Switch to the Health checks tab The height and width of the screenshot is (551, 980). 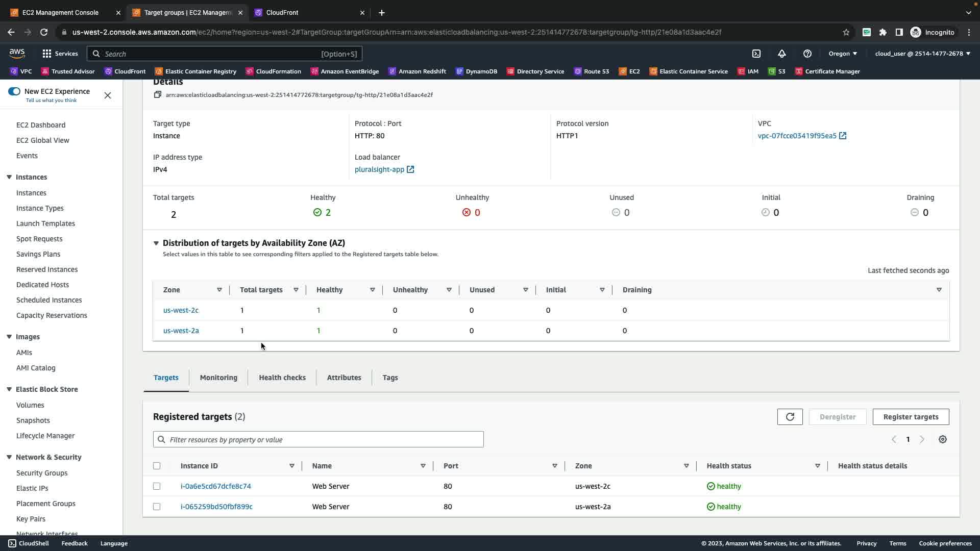pyautogui.click(x=282, y=378)
